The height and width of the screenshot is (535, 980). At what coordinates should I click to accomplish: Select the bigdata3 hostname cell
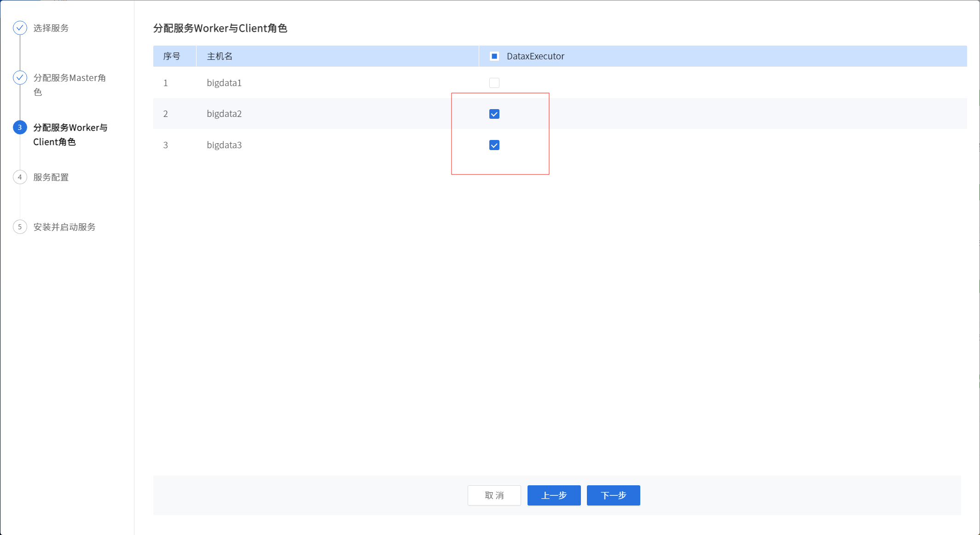pyautogui.click(x=224, y=145)
